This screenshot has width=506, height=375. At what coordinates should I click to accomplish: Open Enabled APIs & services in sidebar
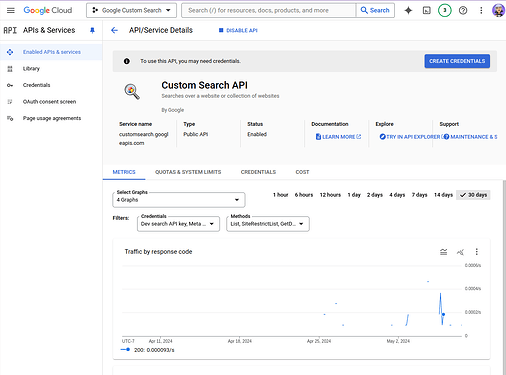51,52
